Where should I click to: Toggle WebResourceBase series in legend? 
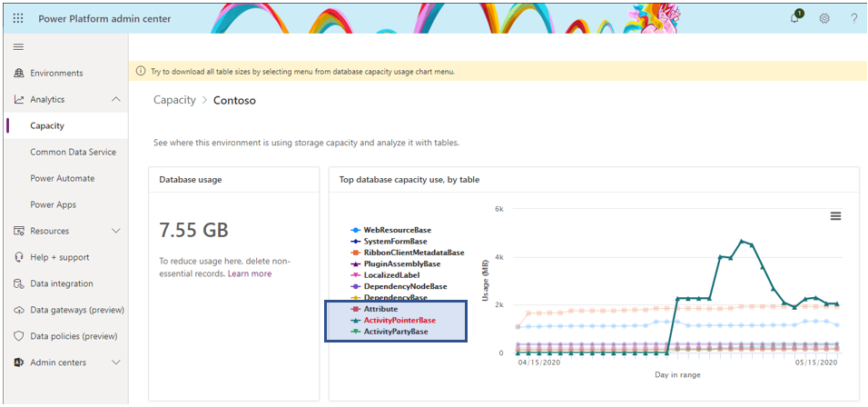390,230
